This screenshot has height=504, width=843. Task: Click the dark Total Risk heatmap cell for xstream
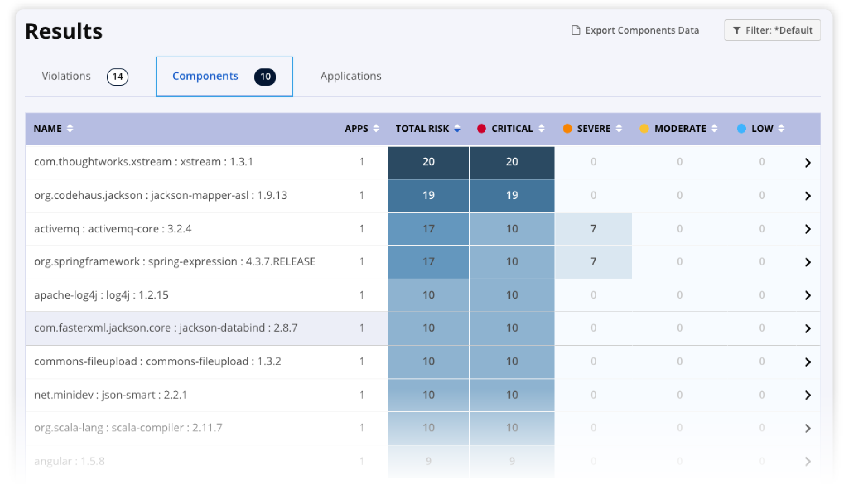tap(428, 163)
